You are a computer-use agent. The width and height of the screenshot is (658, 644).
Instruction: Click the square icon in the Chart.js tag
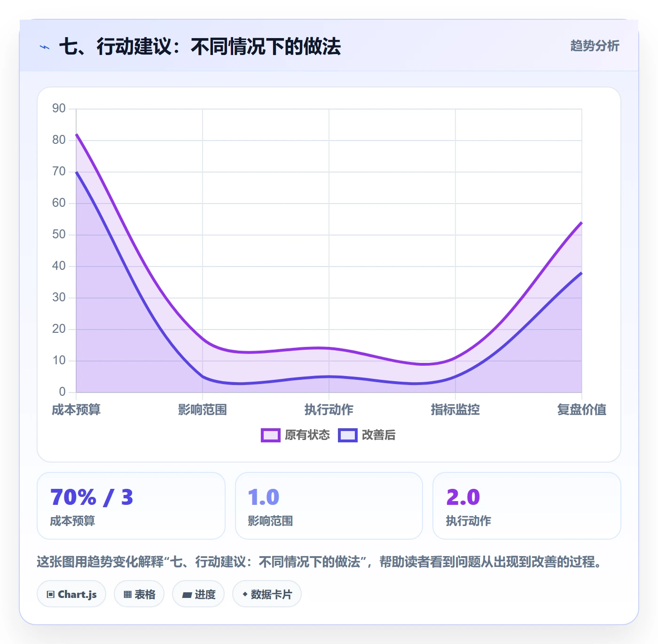51,595
